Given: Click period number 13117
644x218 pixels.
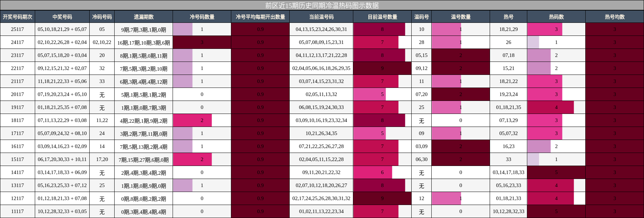Looking at the screenshot, I should [18, 185].
